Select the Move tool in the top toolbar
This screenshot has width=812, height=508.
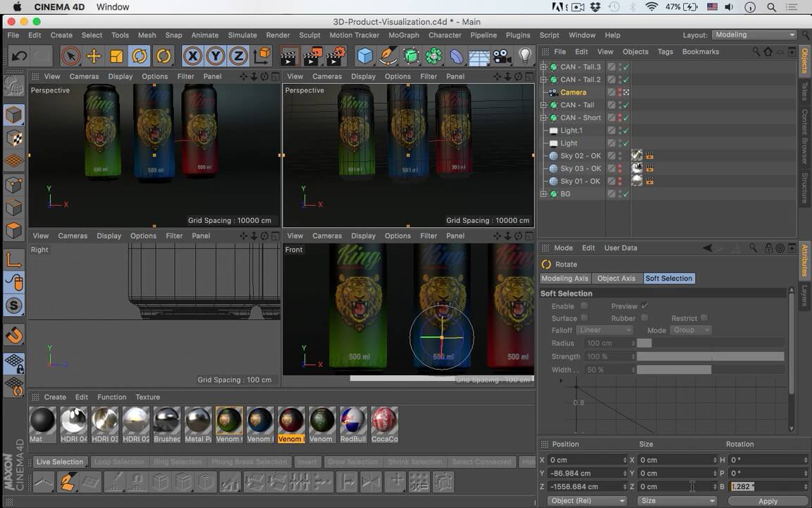click(x=93, y=56)
